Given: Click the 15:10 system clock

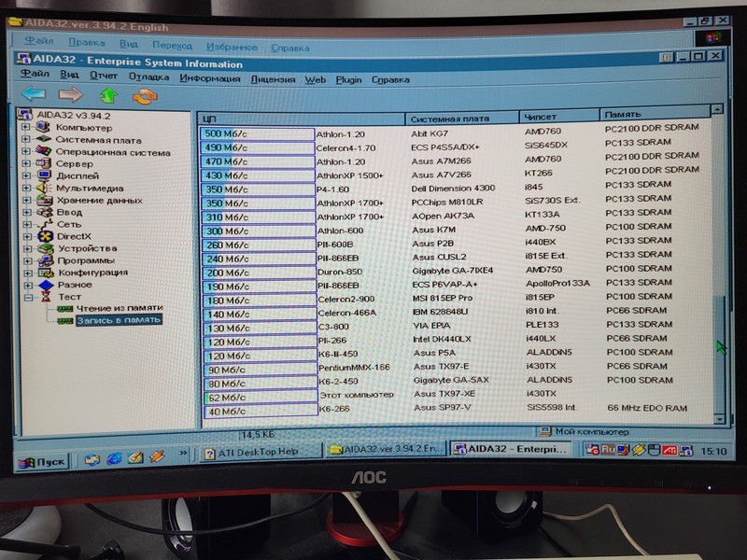Looking at the screenshot, I should tap(713, 451).
